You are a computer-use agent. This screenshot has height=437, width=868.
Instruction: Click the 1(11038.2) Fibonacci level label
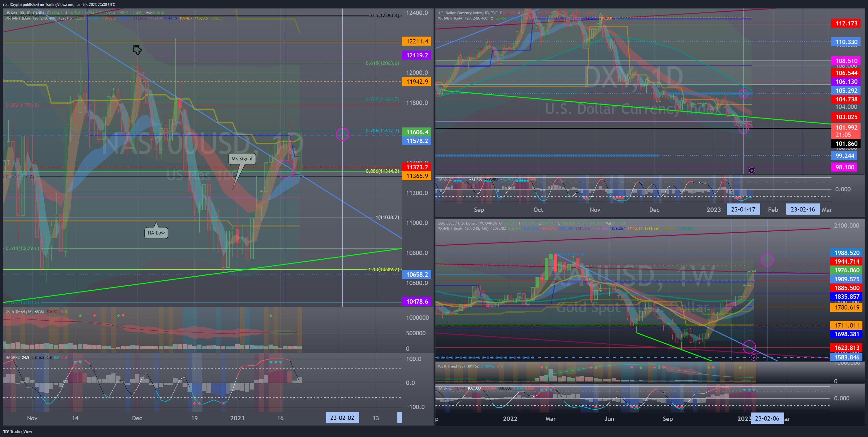pyautogui.click(x=387, y=217)
